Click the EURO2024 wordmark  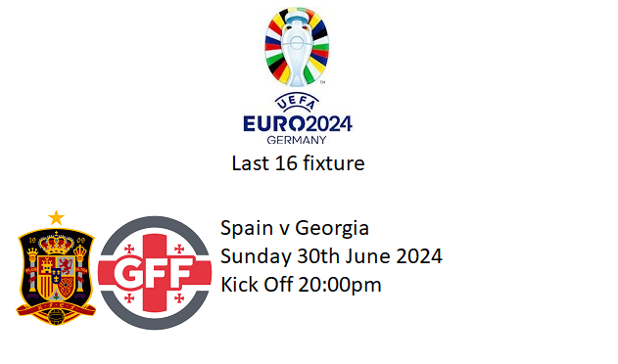point(298,123)
